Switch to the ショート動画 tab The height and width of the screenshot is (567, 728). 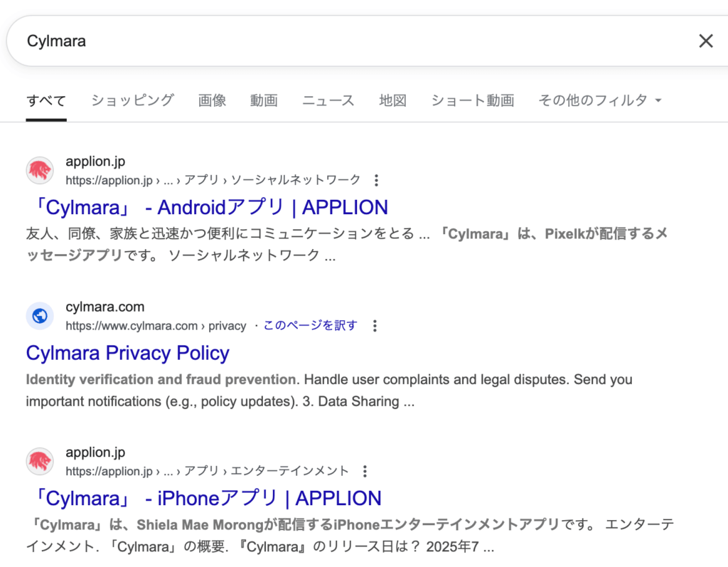pyautogui.click(x=473, y=100)
